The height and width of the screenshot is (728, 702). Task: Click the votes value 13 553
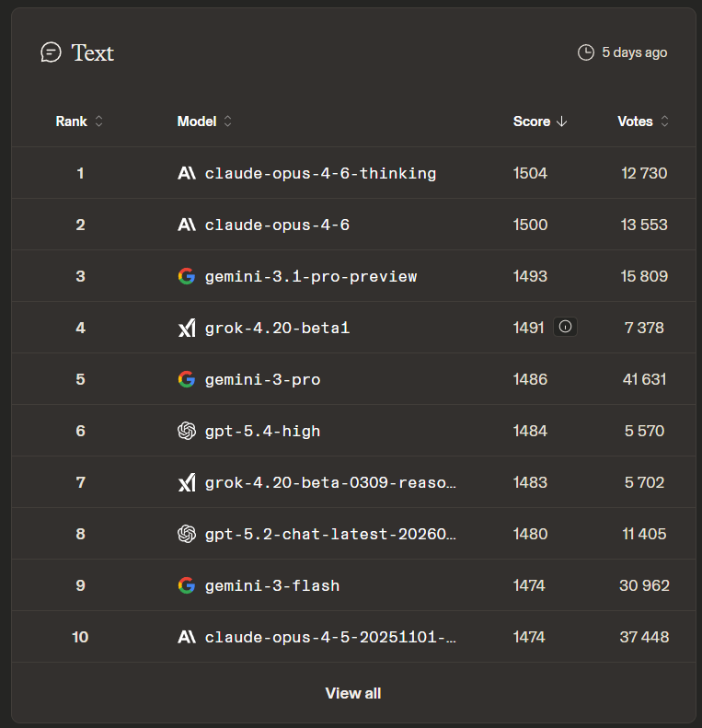point(644,225)
